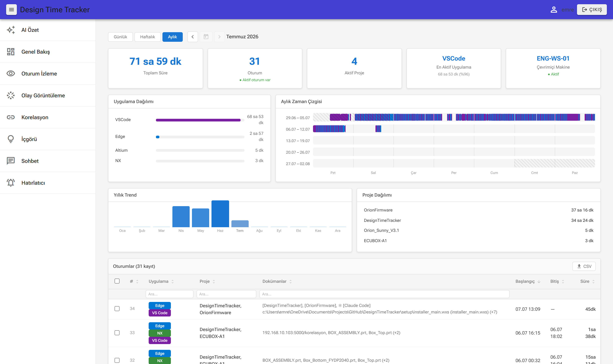
Task: Click the Aktif oturum var status
Action: [255, 80]
